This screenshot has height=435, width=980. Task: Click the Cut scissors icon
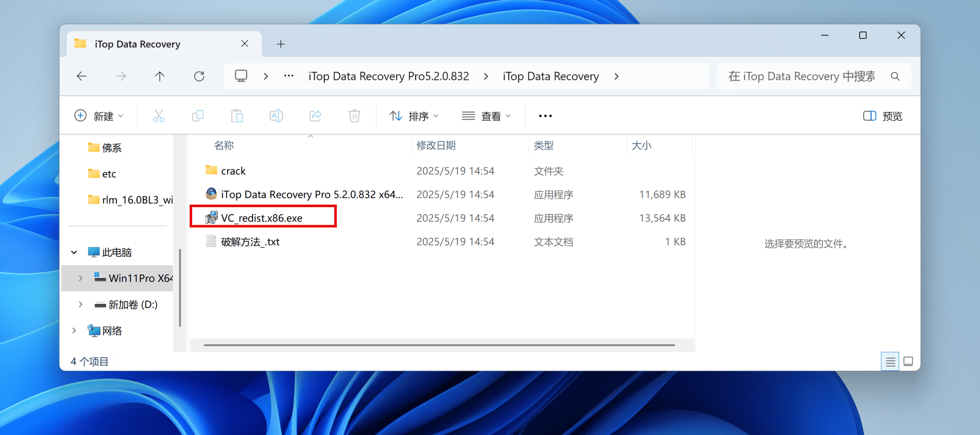[x=158, y=116]
